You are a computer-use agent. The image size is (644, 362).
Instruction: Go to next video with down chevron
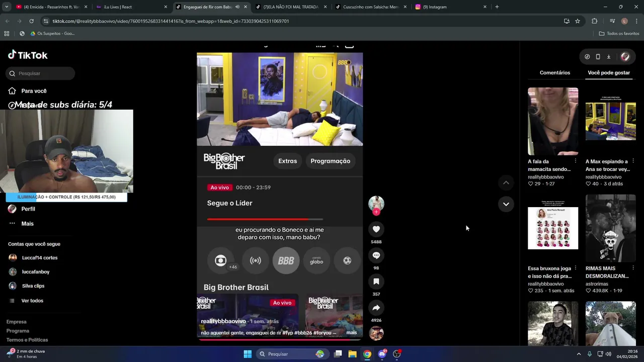pos(506,204)
